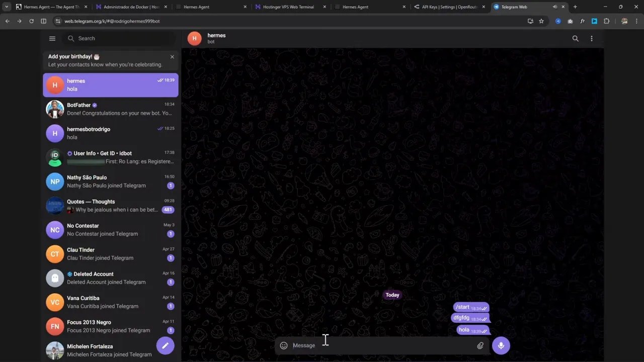Viewport: 644px width, 362px height.
Task: Click the blue circular extension icon
Action: point(558,21)
